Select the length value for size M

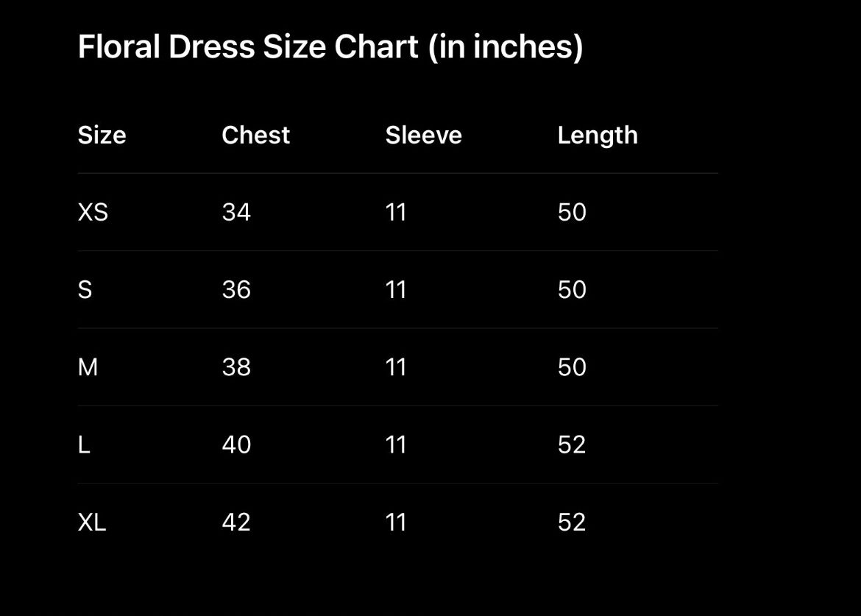point(572,367)
